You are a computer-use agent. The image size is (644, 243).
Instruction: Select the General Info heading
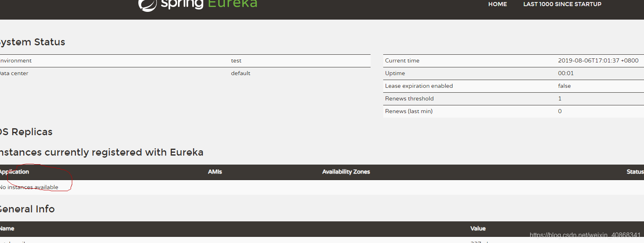[27, 209]
